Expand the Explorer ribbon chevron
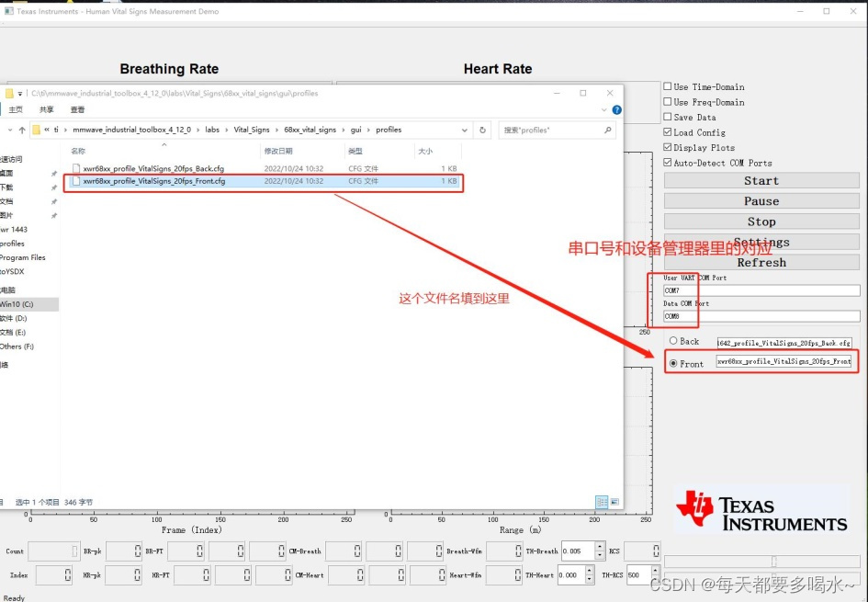868x602 pixels. click(603, 110)
